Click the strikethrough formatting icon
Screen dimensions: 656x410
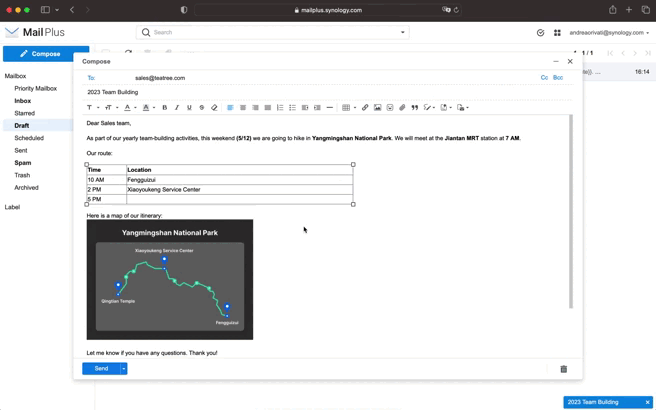[x=201, y=108]
